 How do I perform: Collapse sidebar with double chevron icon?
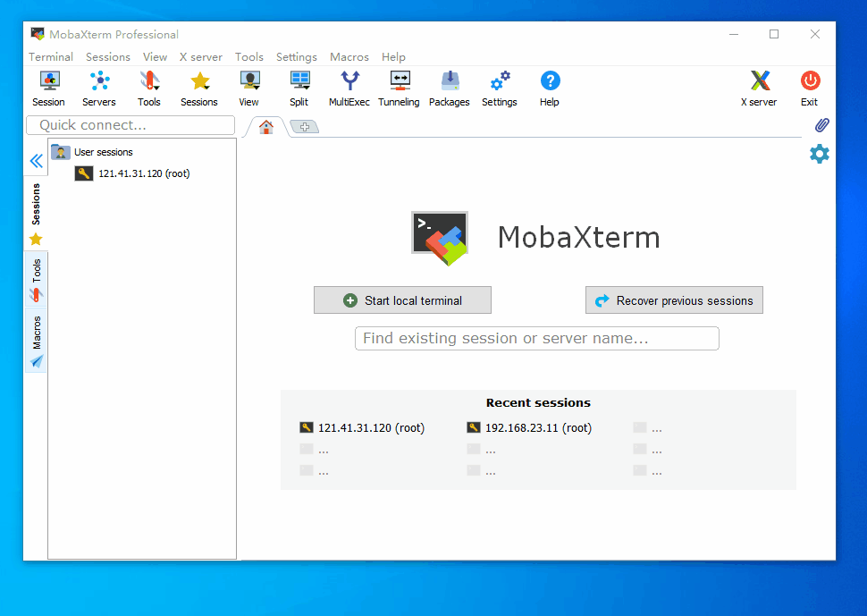(37, 161)
